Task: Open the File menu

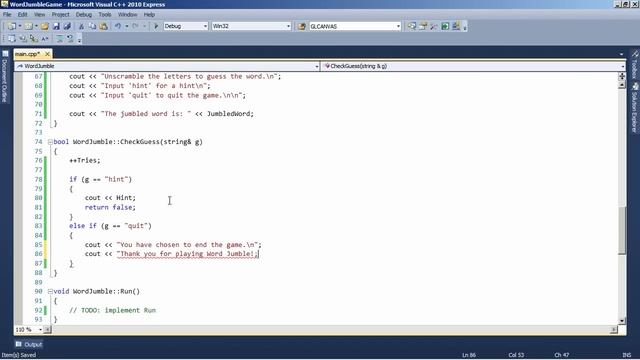Action: tap(7, 14)
